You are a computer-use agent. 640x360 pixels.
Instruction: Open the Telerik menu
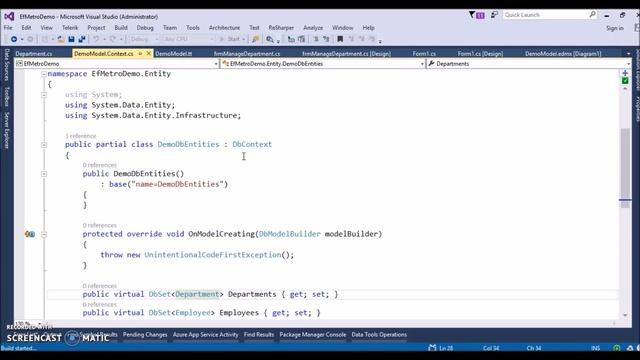tap(70, 28)
